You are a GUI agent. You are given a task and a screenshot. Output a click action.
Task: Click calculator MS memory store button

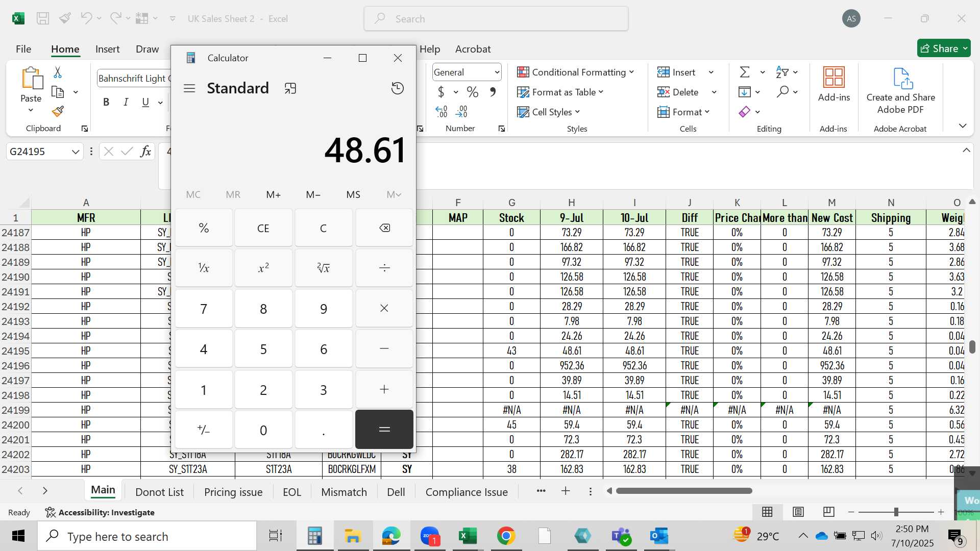pos(353,194)
